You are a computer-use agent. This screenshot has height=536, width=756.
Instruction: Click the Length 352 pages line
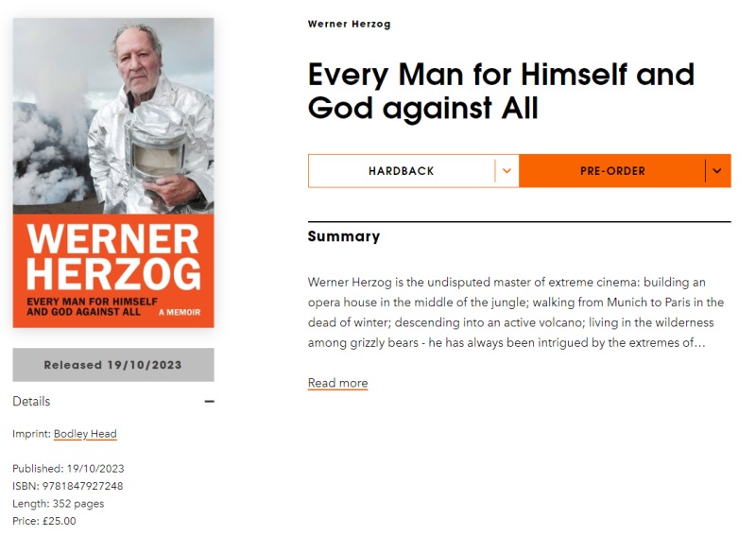coord(59,504)
